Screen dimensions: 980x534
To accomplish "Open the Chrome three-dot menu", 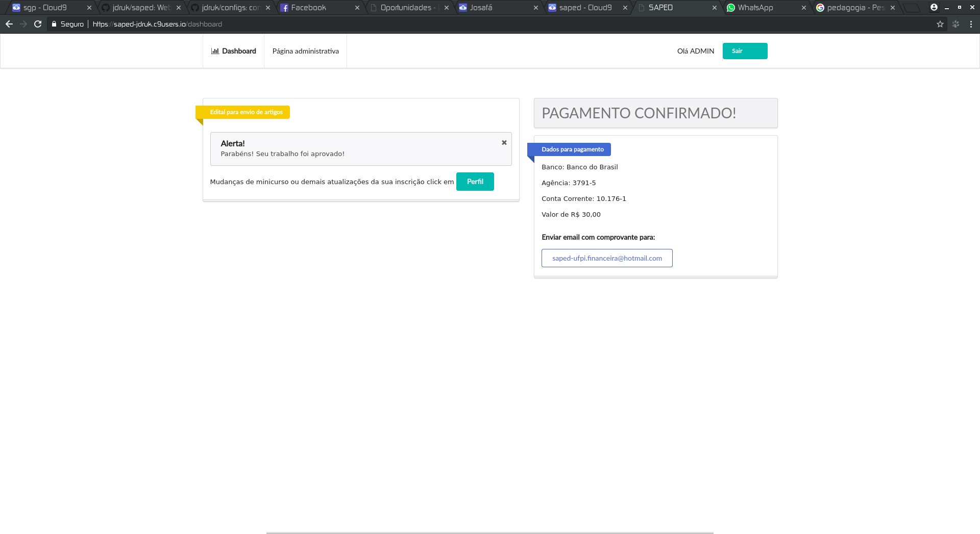I will click(x=971, y=24).
